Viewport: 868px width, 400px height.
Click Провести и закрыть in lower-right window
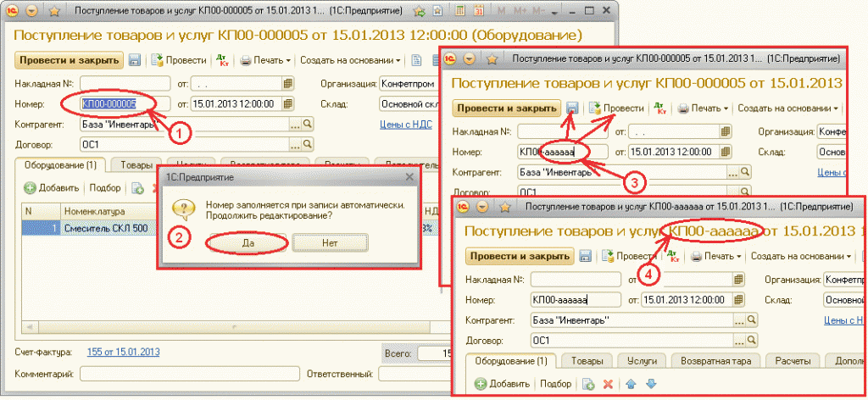[x=520, y=256]
